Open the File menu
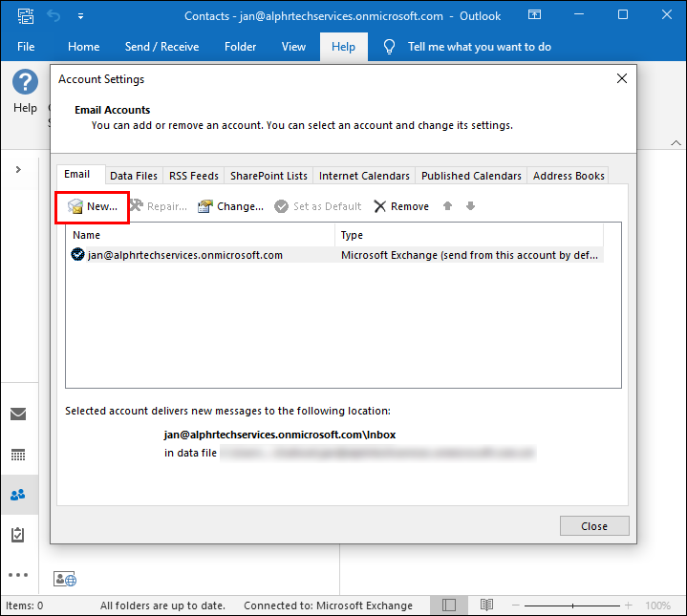The image size is (687, 616). coord(26,47)
